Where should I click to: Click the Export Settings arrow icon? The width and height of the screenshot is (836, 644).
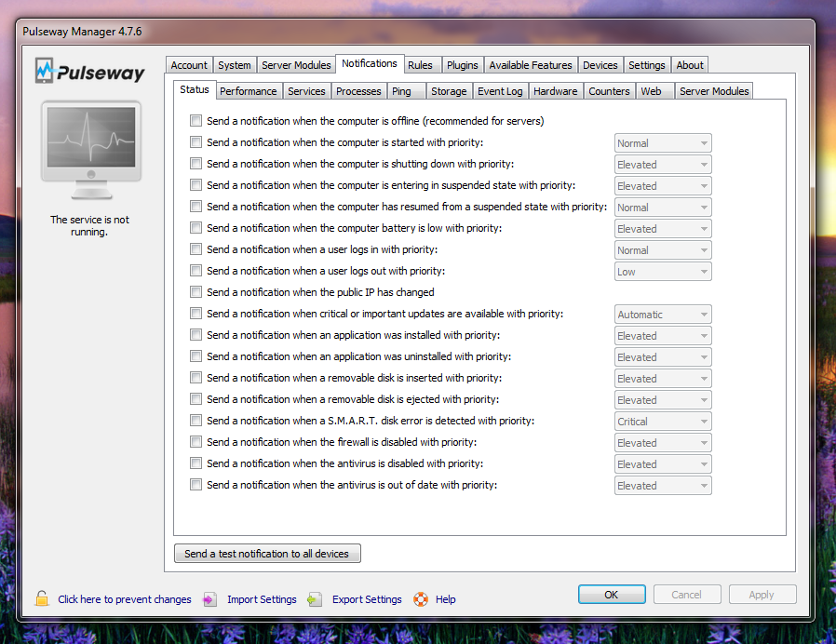point(315,599)
